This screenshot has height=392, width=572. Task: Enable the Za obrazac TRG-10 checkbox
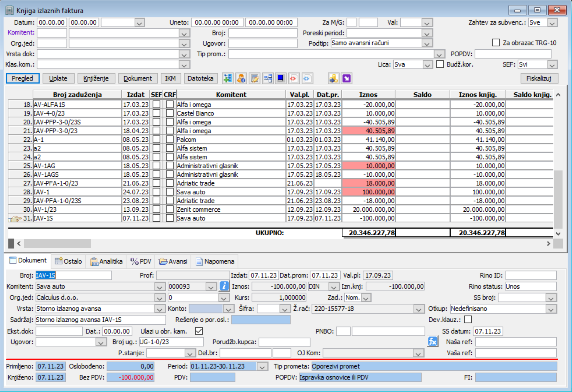496,43
